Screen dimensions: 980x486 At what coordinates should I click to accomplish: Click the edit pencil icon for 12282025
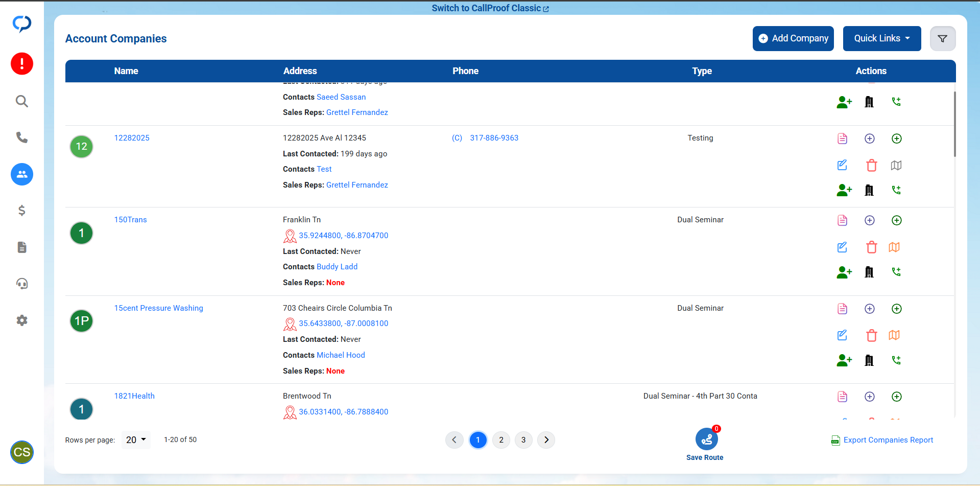[x=843, y=165]
